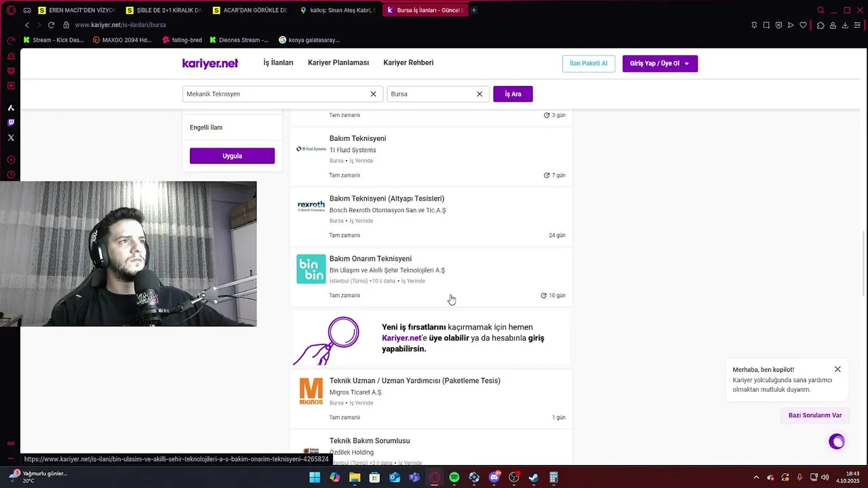868x488 pixels.
Task: Open File Explorer from the taskbar
Action: [x=355, y=478]
